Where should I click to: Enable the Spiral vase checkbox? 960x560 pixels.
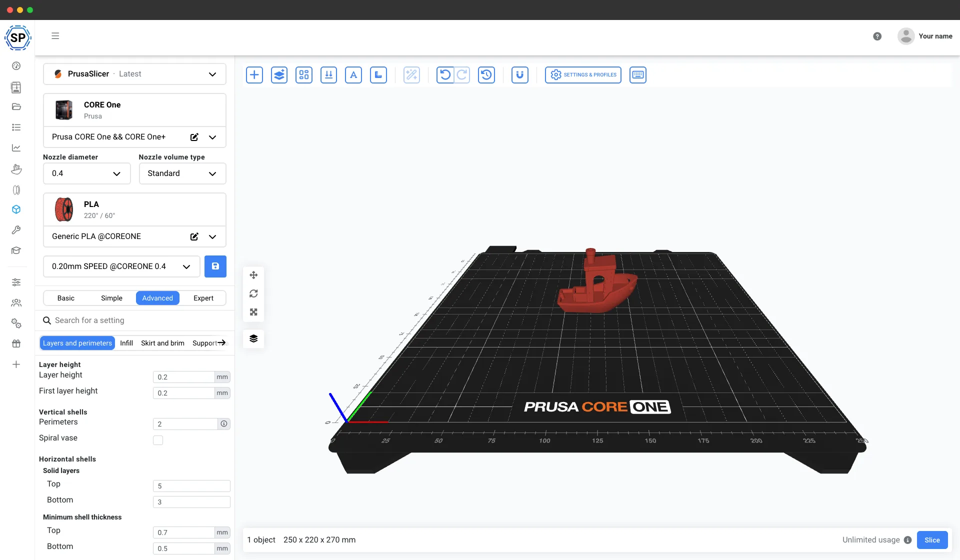coord(158,440)
